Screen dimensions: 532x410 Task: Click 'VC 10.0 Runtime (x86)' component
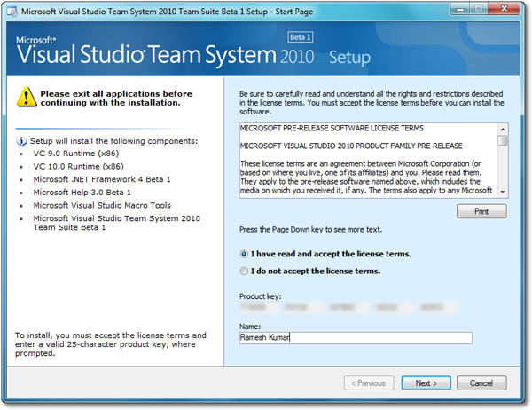click(78, 167)
